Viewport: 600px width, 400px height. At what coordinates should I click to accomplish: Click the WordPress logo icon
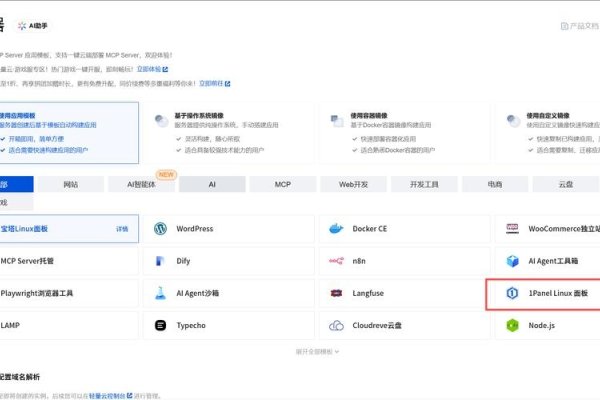point(160,229)
